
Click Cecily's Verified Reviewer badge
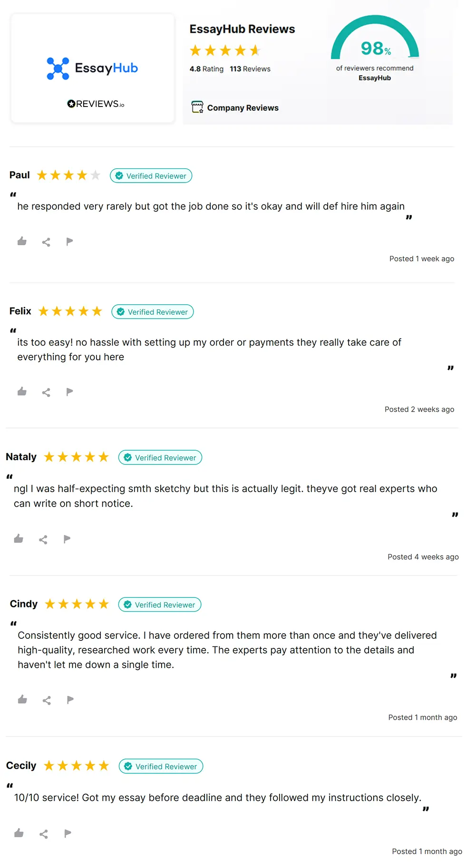click(x=161, y=766)
